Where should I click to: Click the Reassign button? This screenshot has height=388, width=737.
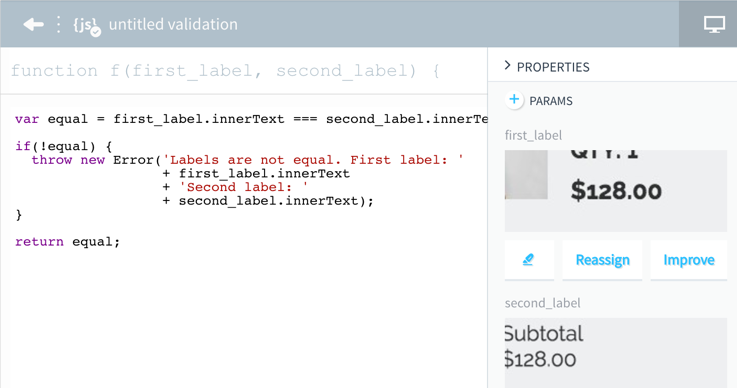602,260
